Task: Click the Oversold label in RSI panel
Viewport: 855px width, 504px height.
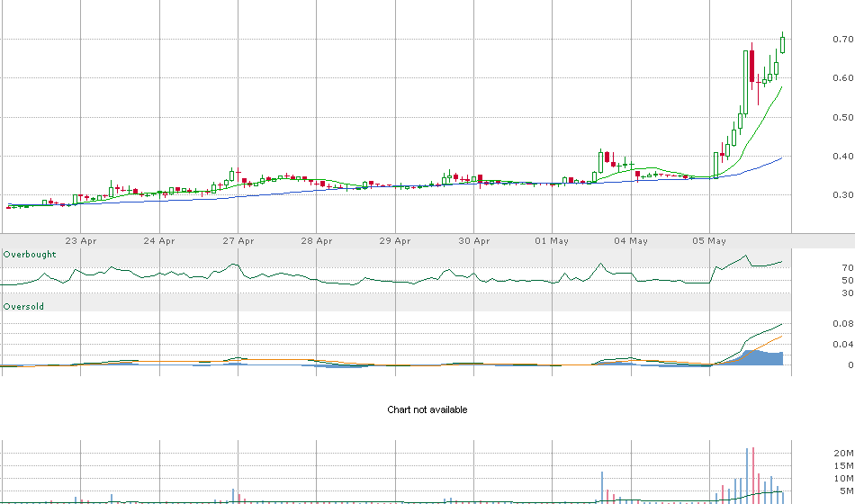Action: (x=23, y=307)
